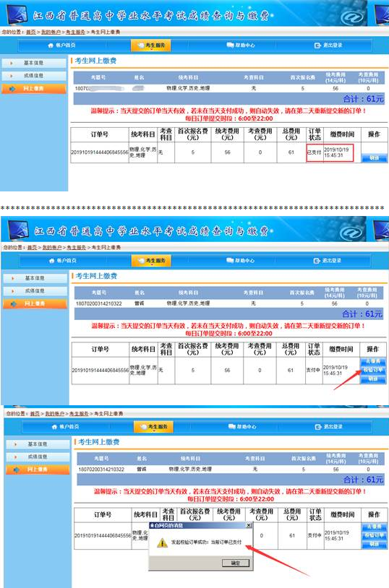Click 校验订单 button in bottom screenshot order row
Image resolution: width=389 pixels, height=588 pixels.
(x=374, y=536)
